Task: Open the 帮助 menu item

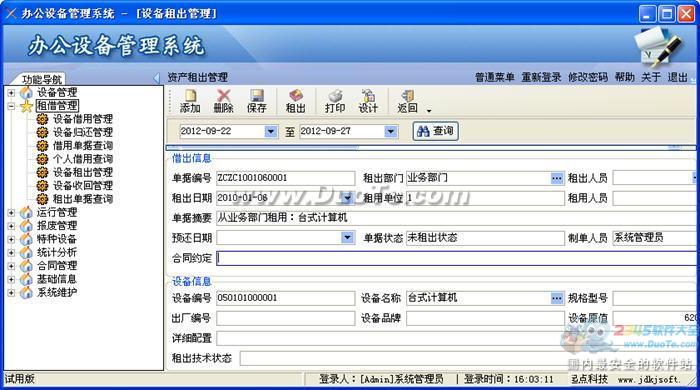Action: [625, 77]
